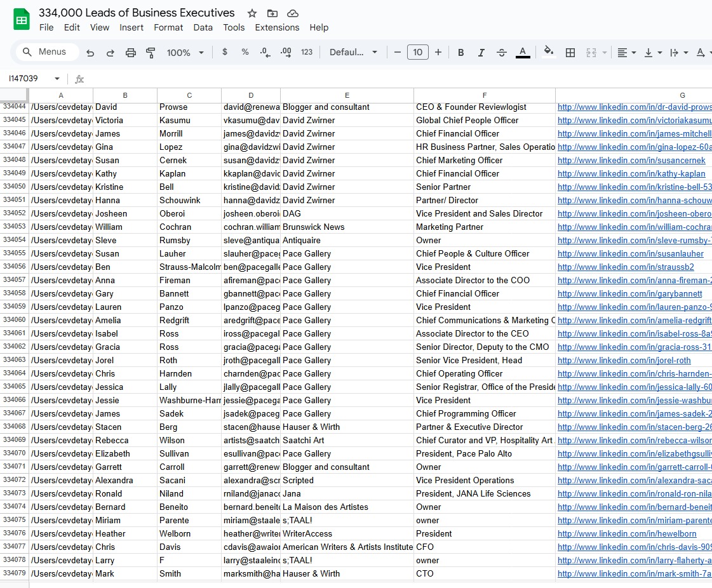Viewport: 712px width, 588px height.
Task: Open the kathy-kaplan LinkedIn link
Action: (x=631, y=173)
